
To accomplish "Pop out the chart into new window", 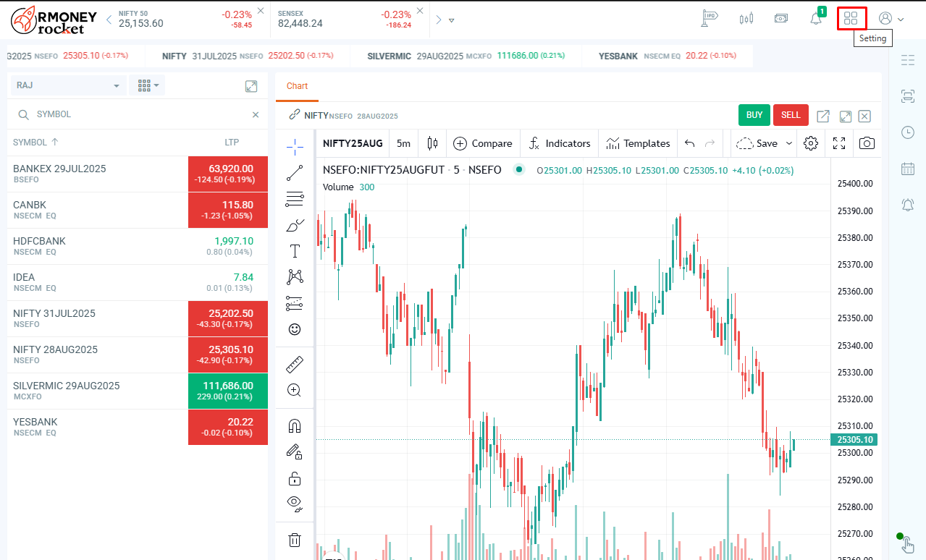I will [823, 116].
